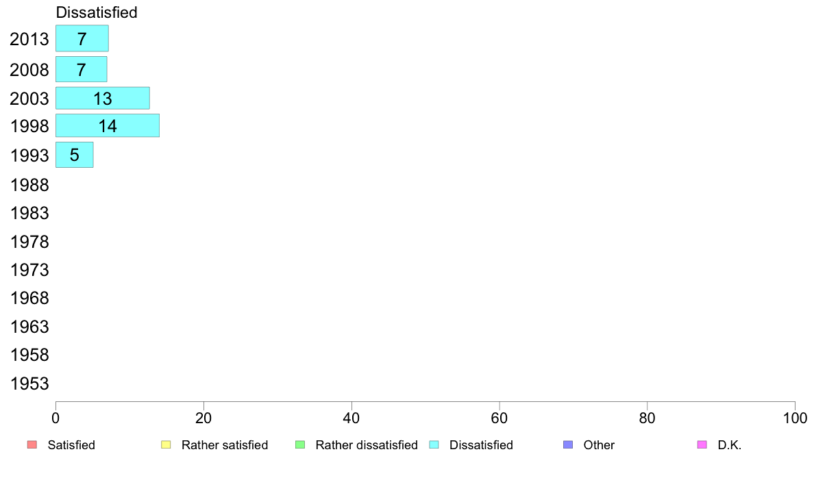Click the cyan Dissatisfied legend swatch

click(x=434, y=445)
